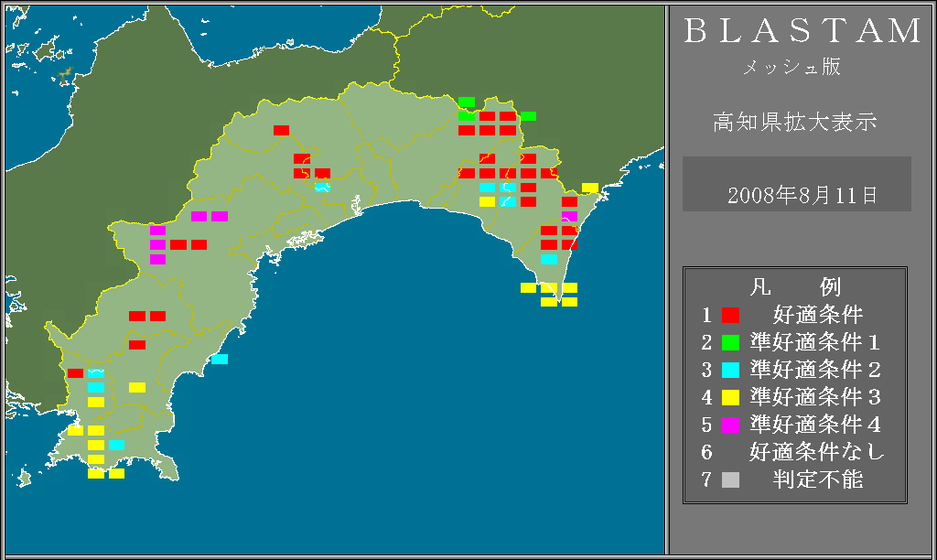
Task: Click the メッシュ版 subtitle
Action: pyautogui.click(x=792, y=66)
